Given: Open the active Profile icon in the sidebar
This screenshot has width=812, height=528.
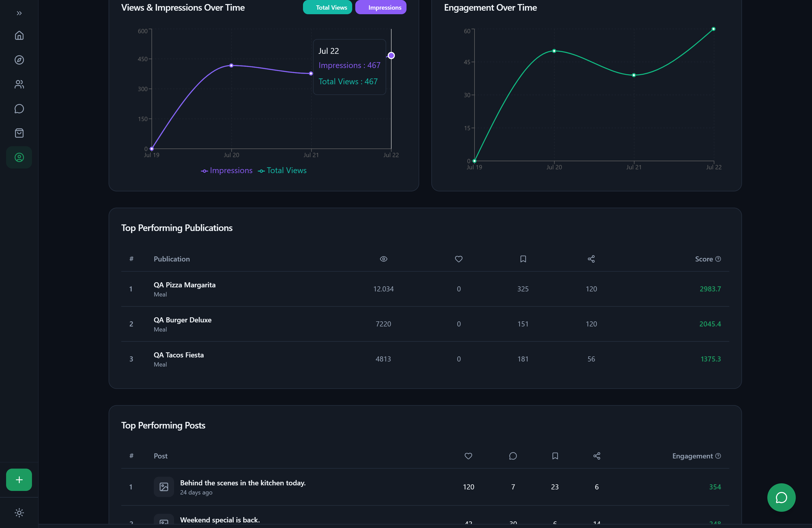Looking at the screenshot, I should click(x=19, y=157).
